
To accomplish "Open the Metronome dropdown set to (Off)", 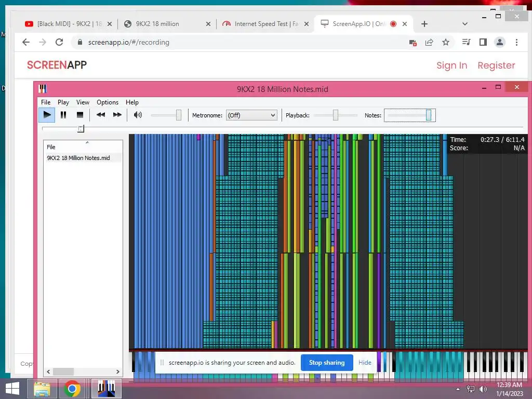I will tap(251, 115).
